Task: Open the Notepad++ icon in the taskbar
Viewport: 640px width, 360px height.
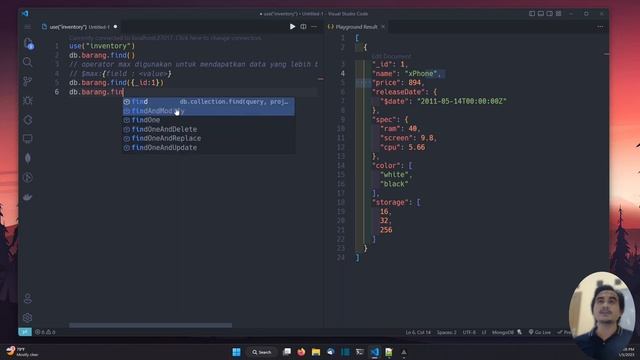Action: pyautogui.click(x=389, y=352)
